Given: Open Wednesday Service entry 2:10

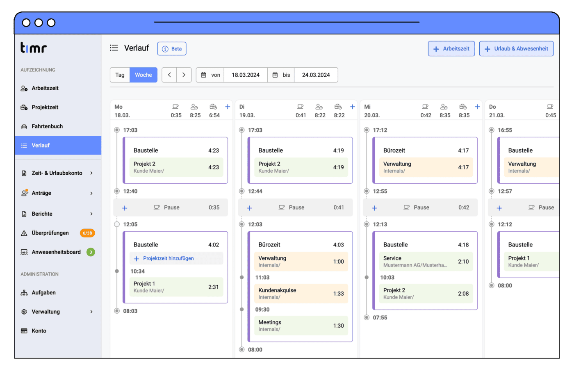Looking at the screenshot, I should (x=426, y=262).
